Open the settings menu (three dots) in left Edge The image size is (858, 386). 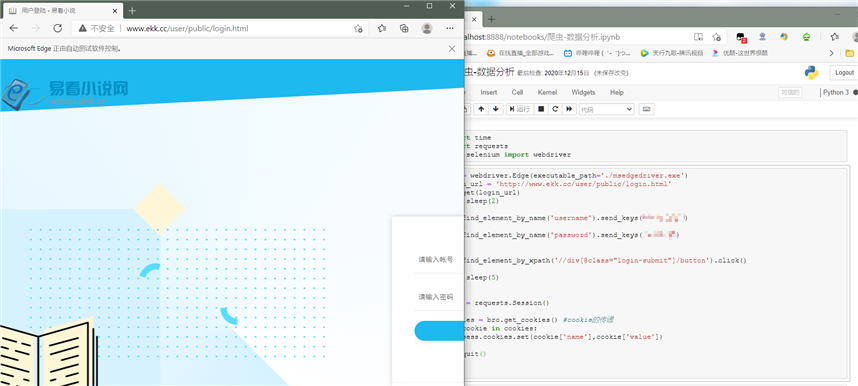[450, 28]
